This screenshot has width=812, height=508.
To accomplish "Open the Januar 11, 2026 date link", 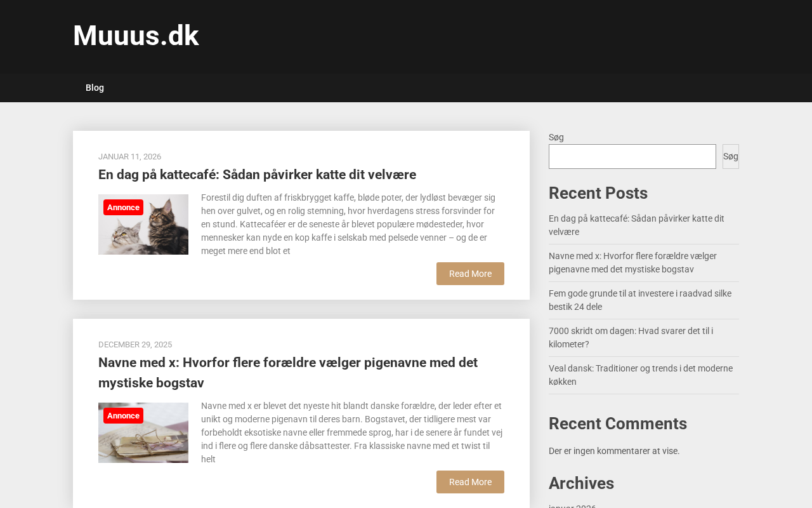I will click(x=129, y=157).
